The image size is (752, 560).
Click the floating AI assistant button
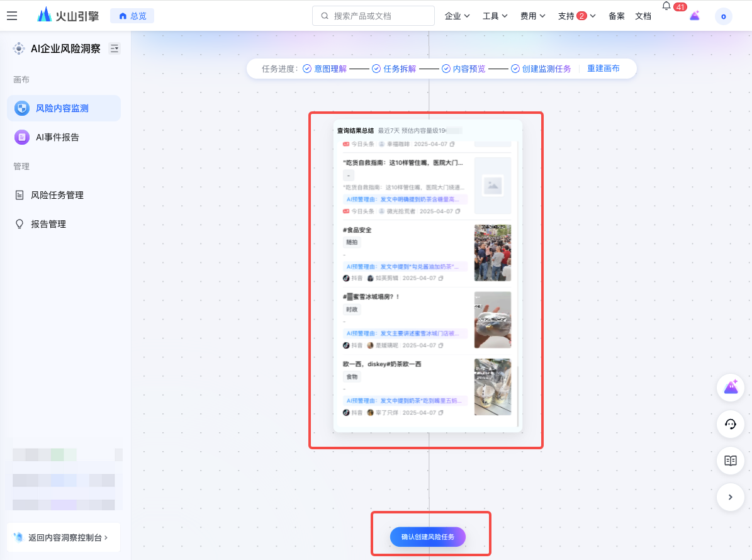tap(731, 387)
